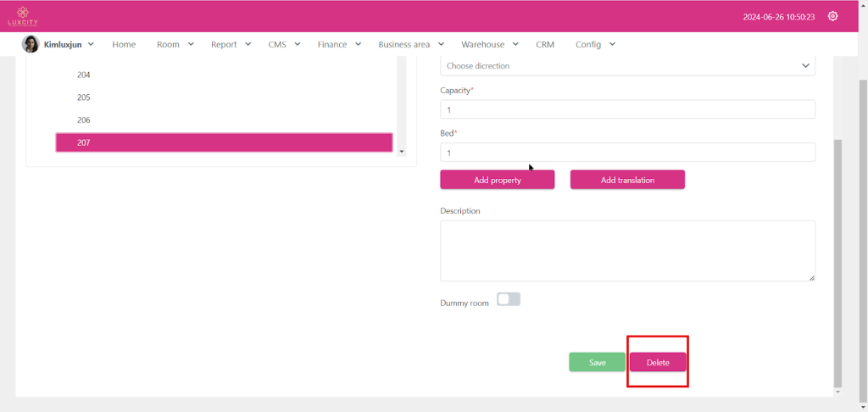The image size is (868, 412).
Task: Click room list scroll down arrow
Action: [x=401, y=152]
